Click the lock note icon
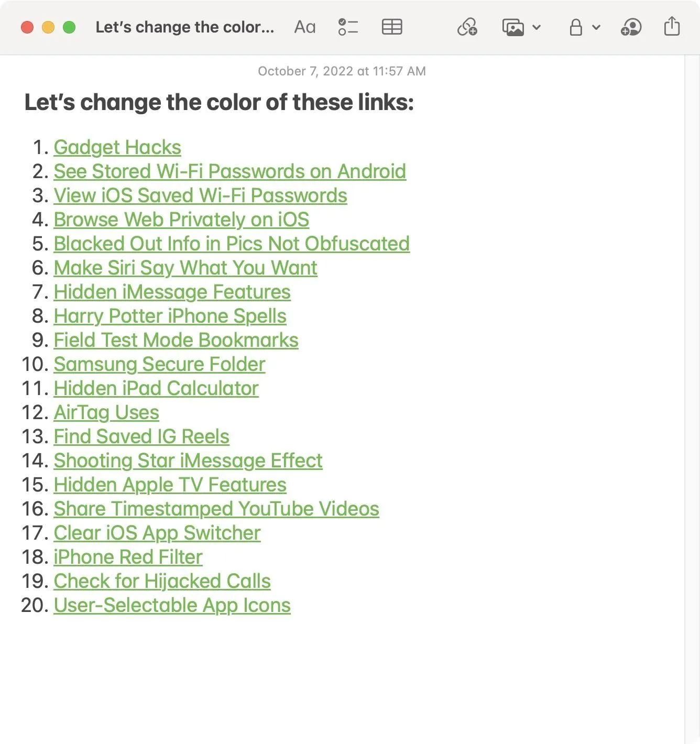Screen dimensions: 700x744 (x=576, y=27)
